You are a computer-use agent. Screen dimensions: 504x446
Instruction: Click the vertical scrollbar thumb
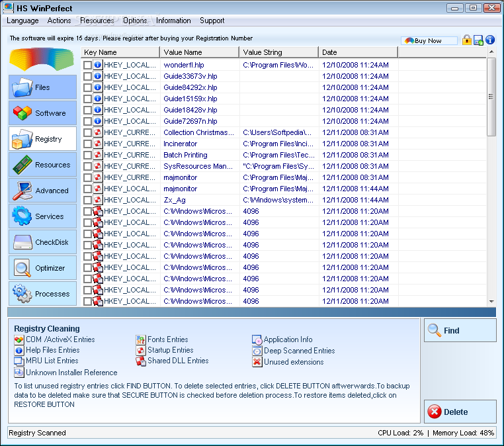491,97
